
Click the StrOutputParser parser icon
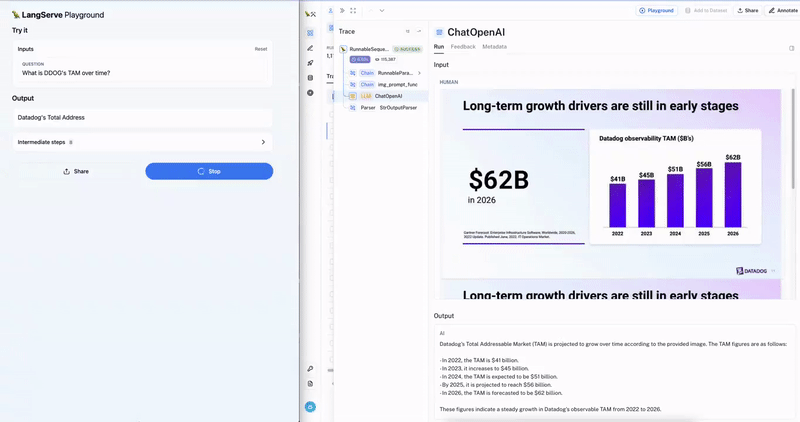pyautogui.click(x=353, y=108)
